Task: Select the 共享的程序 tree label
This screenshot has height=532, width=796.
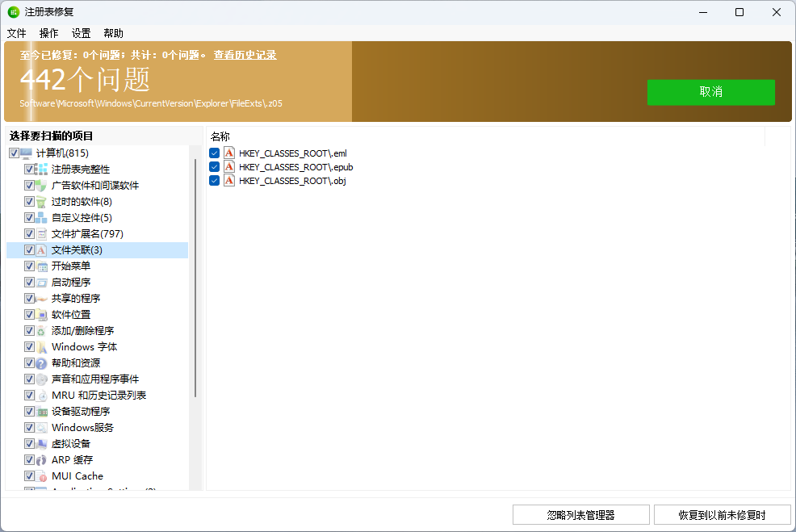Action: [76, 299]
